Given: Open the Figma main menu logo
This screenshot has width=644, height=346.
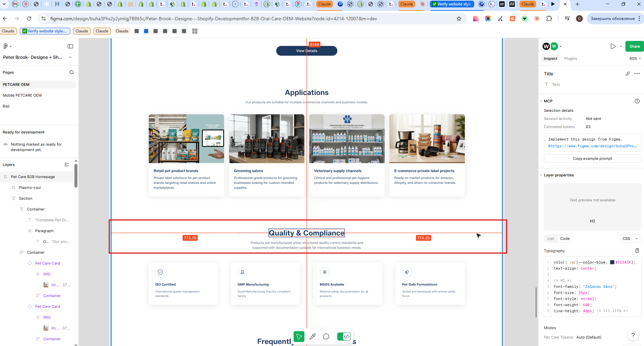Looking at the screenshot, I should [6, 46].
